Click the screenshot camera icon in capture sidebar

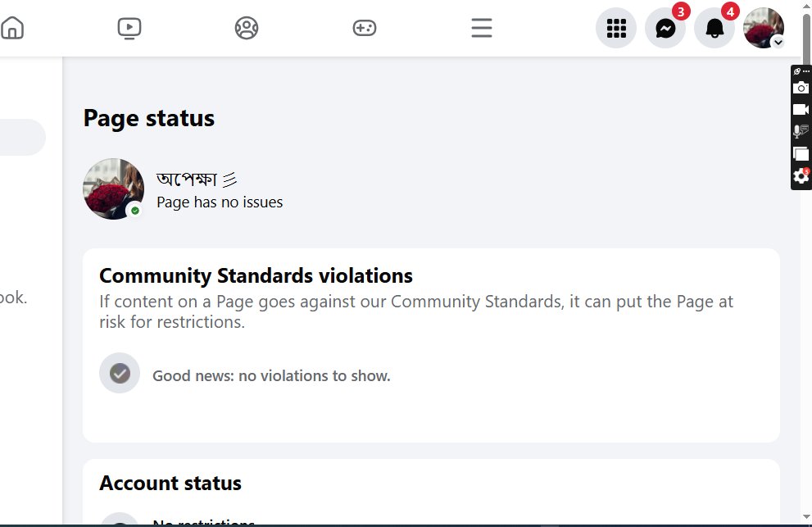pos(801,88)
